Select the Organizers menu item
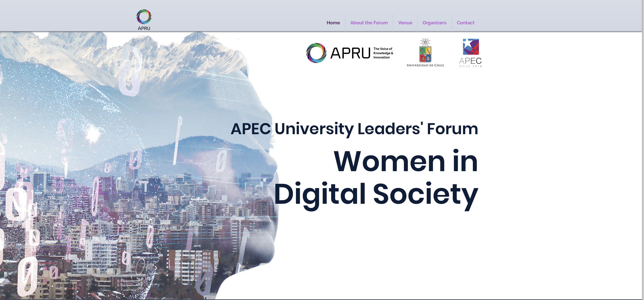The width and height of the screenshot is (644, 300). tap(434, 23)
